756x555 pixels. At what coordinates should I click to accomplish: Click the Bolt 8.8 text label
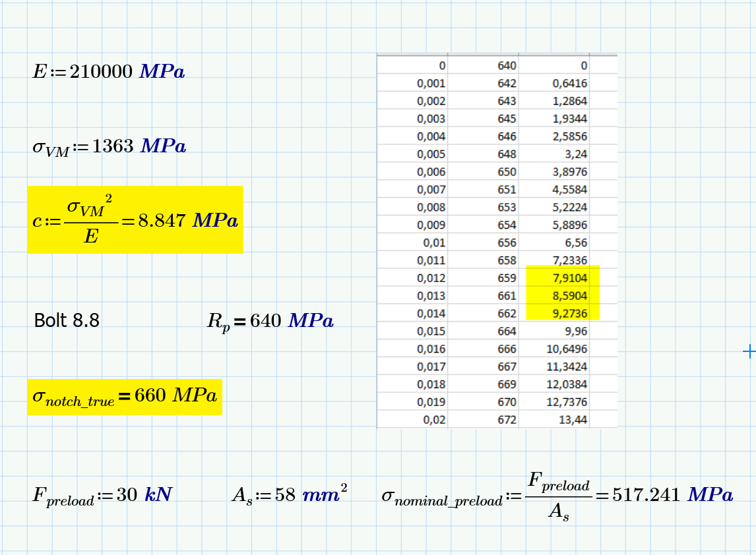66,321
